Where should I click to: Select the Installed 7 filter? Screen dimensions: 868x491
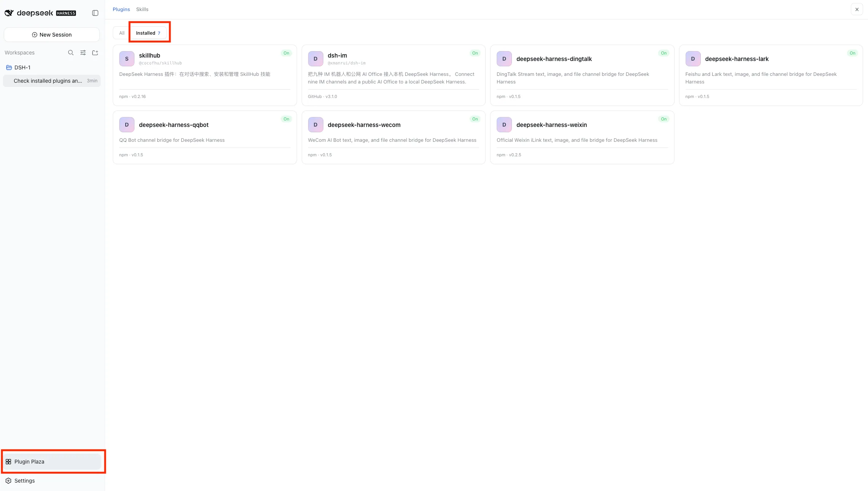[x=148, y=33]
